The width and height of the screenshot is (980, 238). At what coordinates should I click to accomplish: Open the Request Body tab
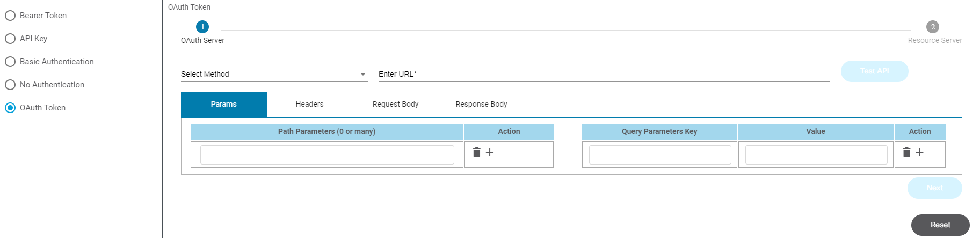point(395,104)
